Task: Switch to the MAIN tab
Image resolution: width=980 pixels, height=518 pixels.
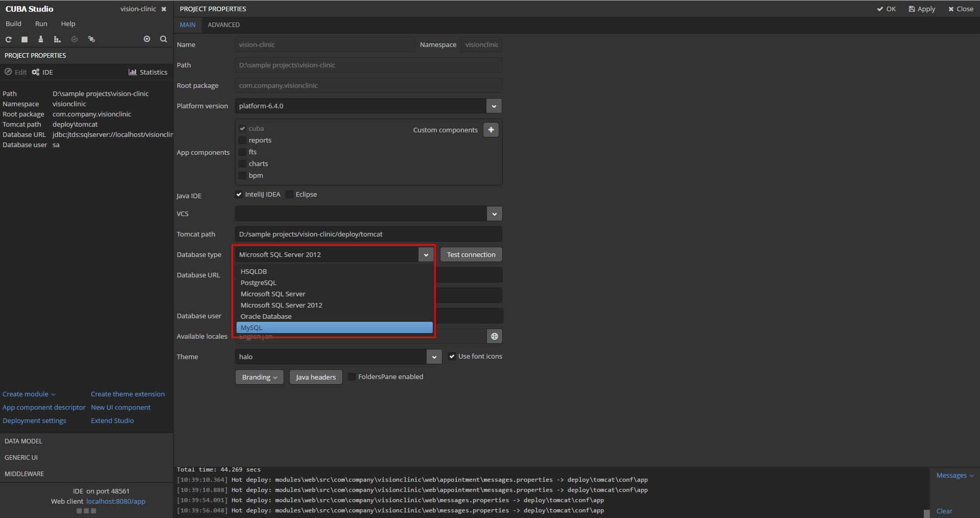Action: (x=188, y=25)
